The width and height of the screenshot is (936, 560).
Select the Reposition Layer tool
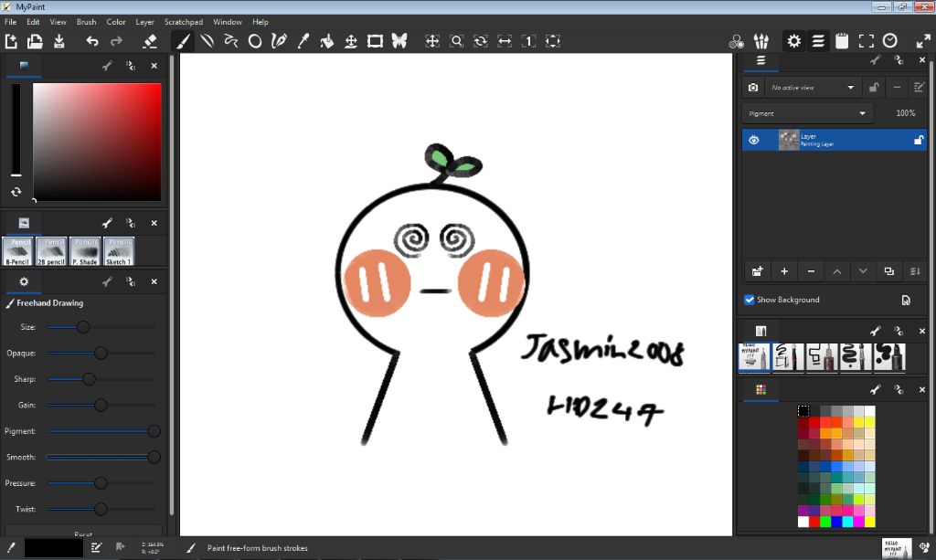(351, 41)
